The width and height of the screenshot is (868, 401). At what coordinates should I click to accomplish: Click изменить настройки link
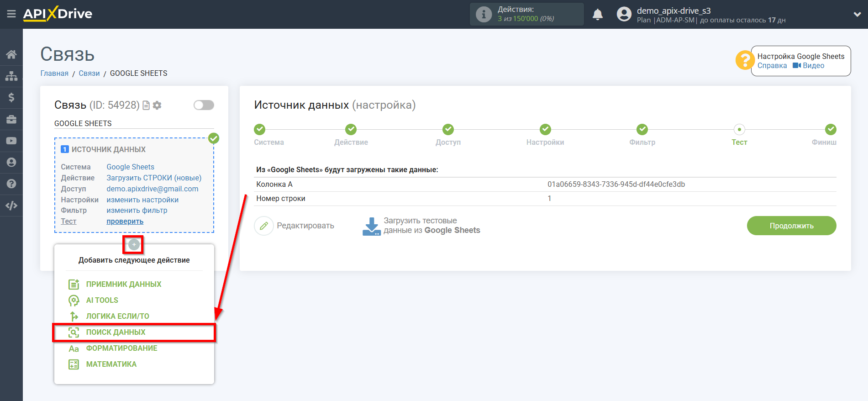(142, 200)
